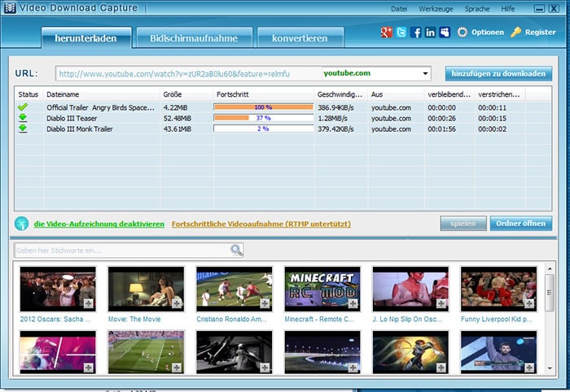
Task: Click download arrow status of Diablo III Monk Trailer
Action: click(x=23, y=128)
